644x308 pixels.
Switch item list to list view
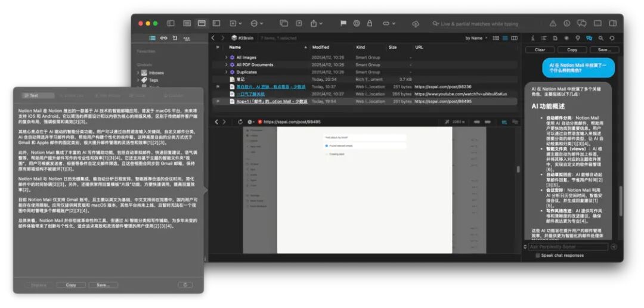pos(505,38)
